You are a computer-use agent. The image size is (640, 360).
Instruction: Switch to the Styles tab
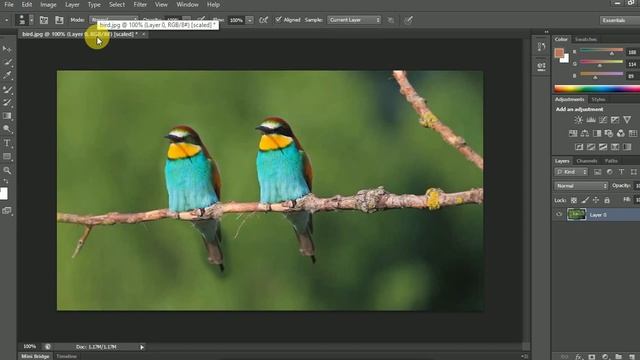[598, 99]
